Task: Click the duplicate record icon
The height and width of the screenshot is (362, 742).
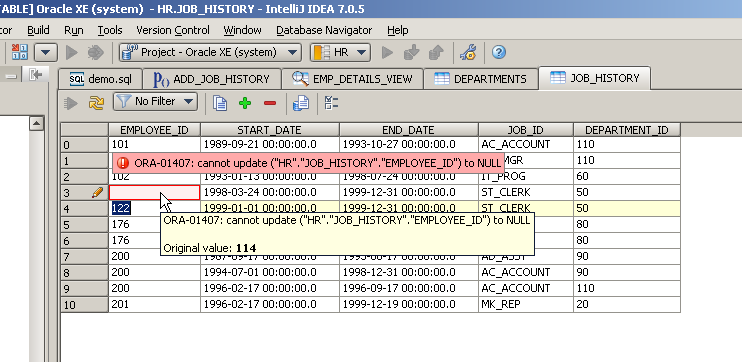Action: (x=220, y=103)
